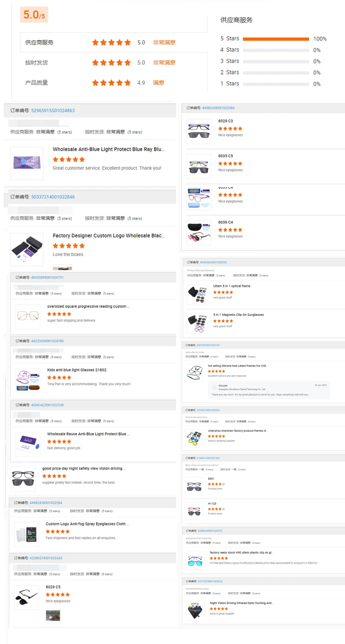This screenshot has height=644, width=345.
Task: Open Ultem 5 in 1 optical frame thumbnail
Action: tap(197, 294)
